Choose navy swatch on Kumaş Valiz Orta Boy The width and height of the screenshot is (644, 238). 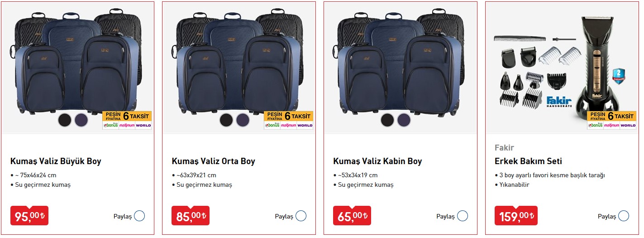click(243, 120)
